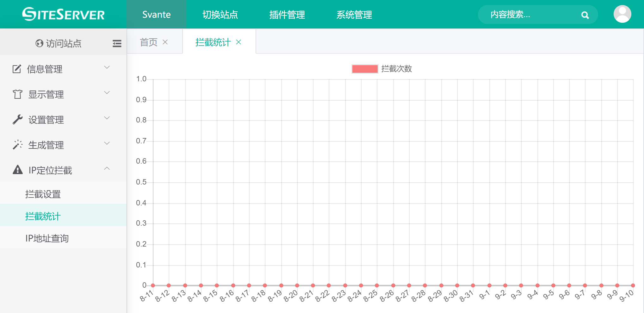Click the edit icon for 信息管理
This screenshot has width=644, height=313.
click(x=17, y=69)
